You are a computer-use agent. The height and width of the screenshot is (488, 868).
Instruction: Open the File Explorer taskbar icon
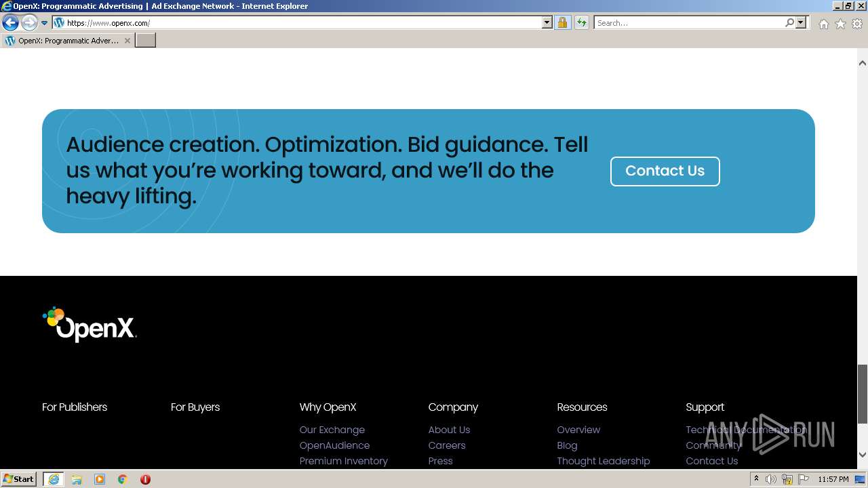pyautogui.click(x=77, y=479)
